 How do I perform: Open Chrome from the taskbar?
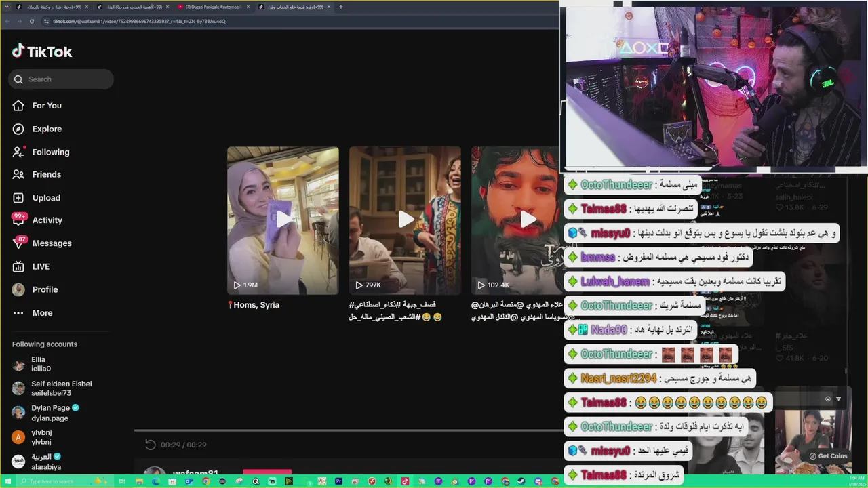pyautogui.click(x=205, y=481)
